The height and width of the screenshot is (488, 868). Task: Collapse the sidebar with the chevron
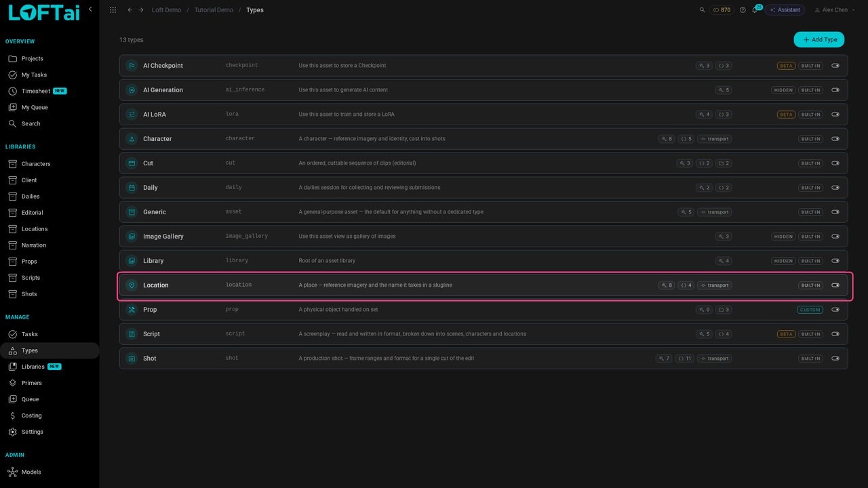tap(90, 9)
